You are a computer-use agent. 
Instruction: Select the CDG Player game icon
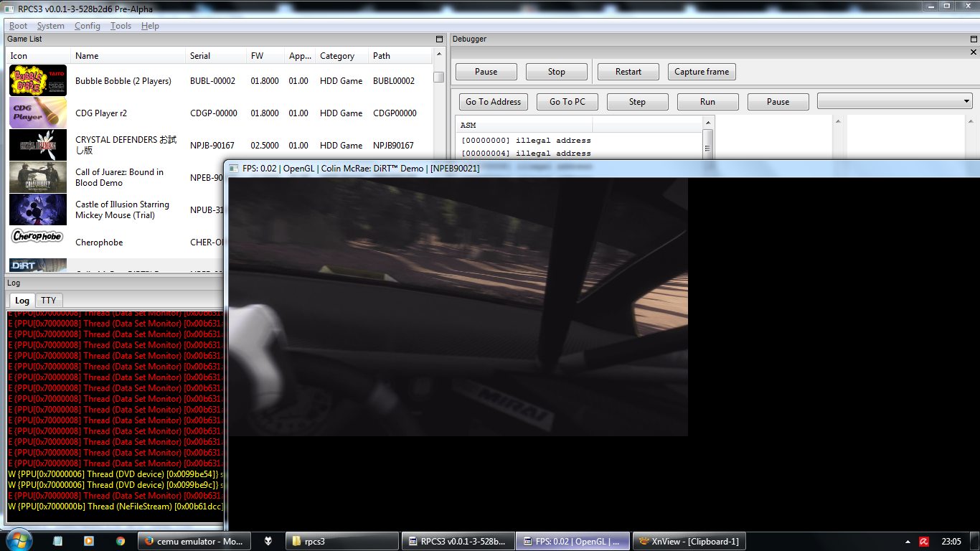38,113
